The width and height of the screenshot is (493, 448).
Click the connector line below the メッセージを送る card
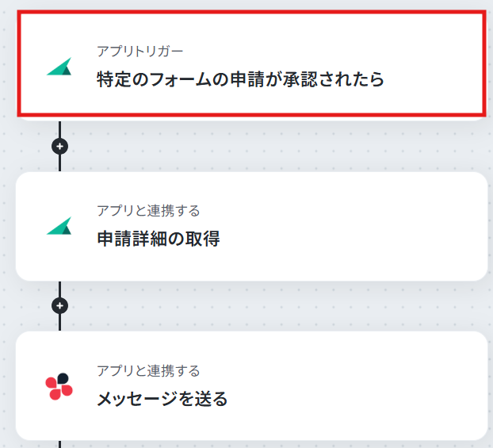[59, 444]
